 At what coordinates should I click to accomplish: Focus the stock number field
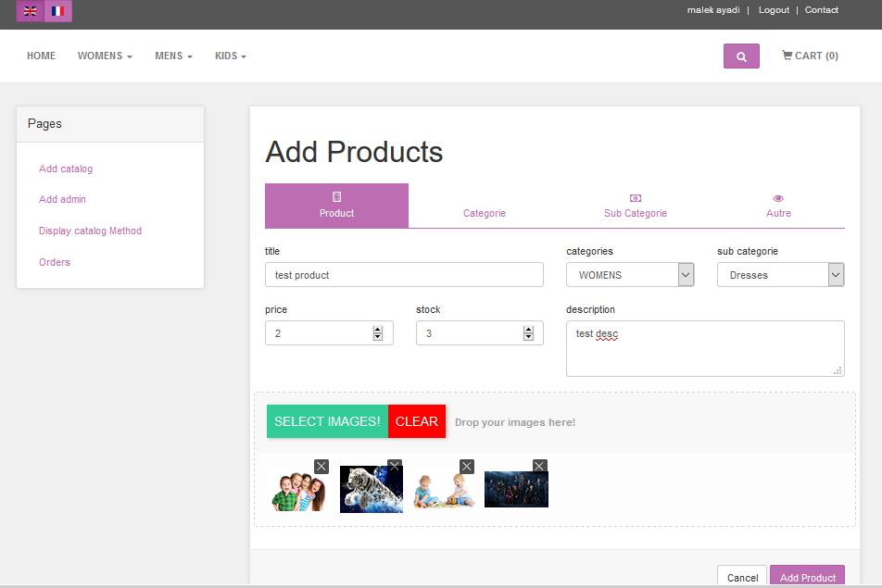[x=479, y=332]
